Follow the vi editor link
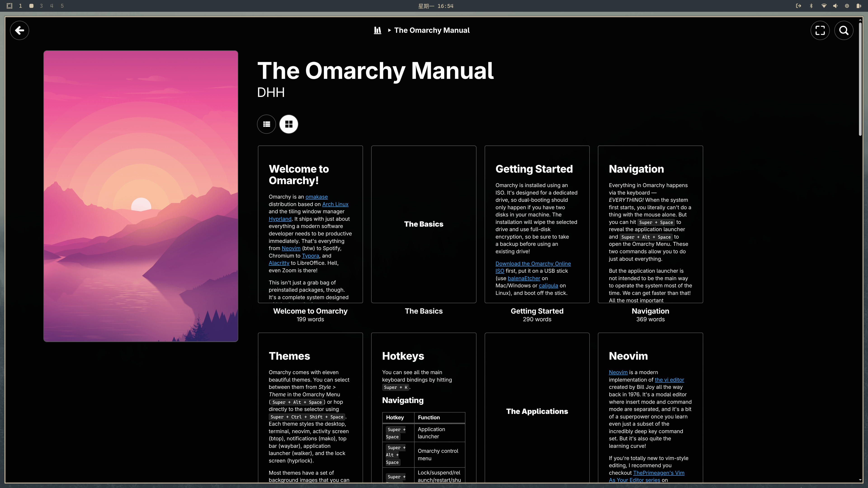868x488 pixels. pos(669,380)
